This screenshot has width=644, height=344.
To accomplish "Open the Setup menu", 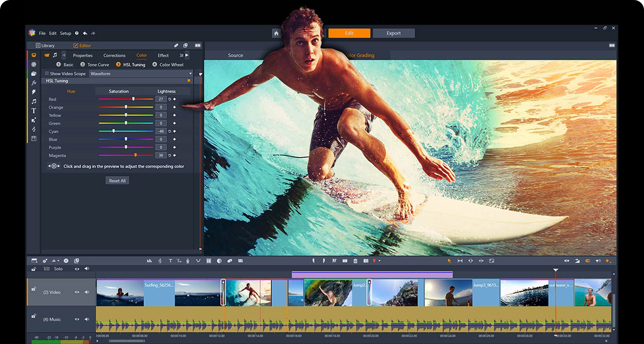I will click(x=65, y=33).
